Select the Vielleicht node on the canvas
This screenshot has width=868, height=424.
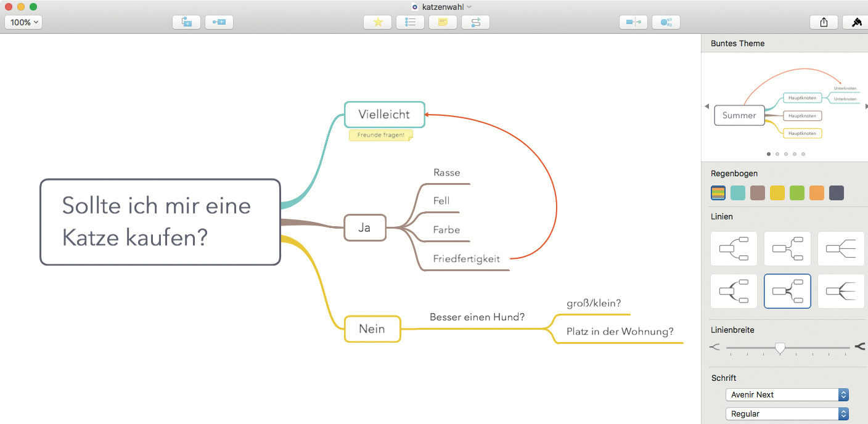tap(384, 115)
